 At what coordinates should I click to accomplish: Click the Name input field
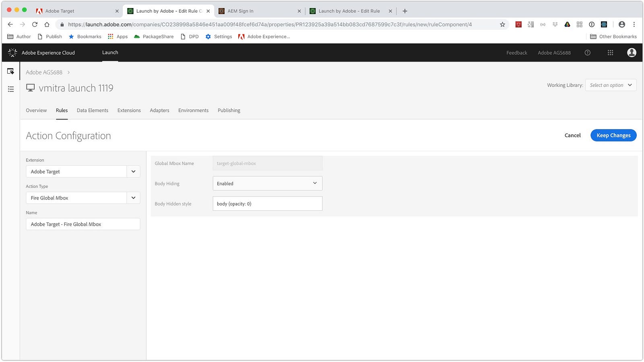83,224
